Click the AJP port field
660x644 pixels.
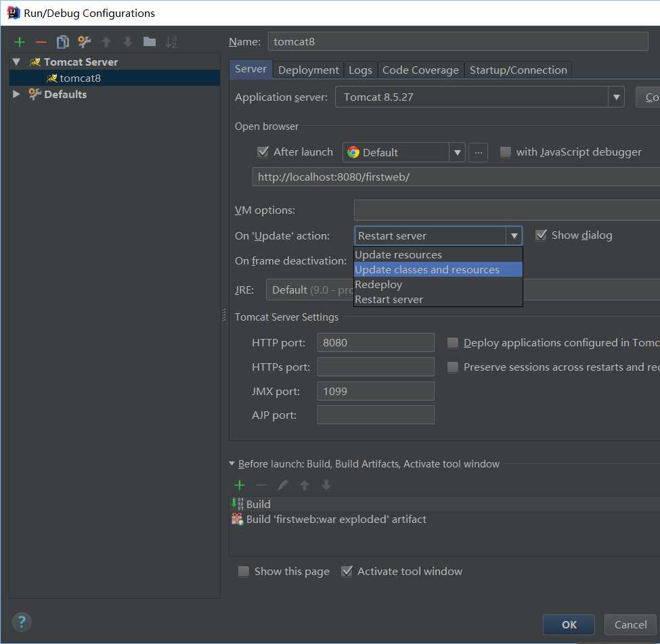(x=376, y=415)
